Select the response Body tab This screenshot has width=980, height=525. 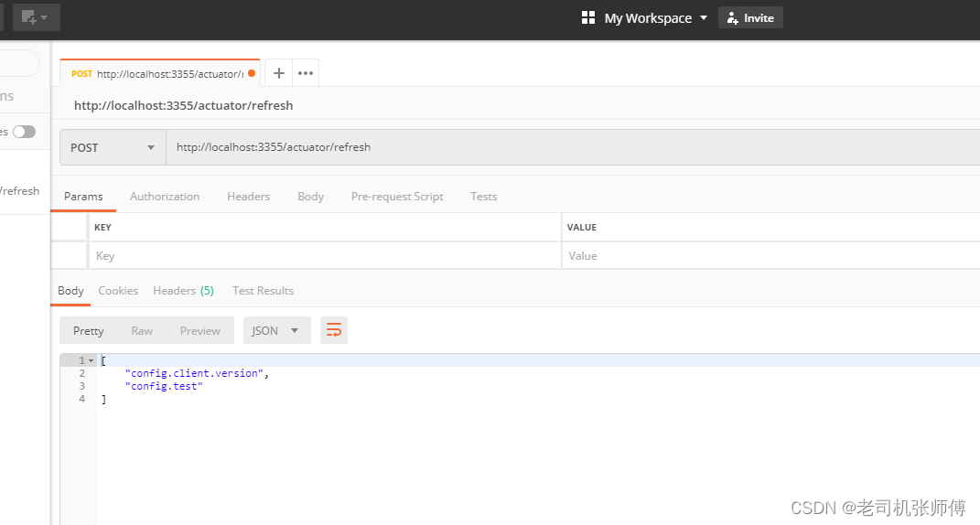click(70, 291)
